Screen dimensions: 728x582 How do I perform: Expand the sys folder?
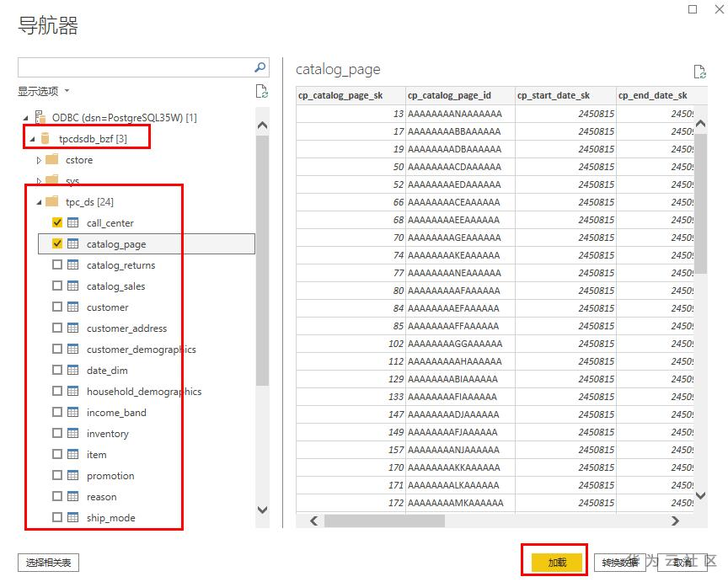tap(39, 180)
